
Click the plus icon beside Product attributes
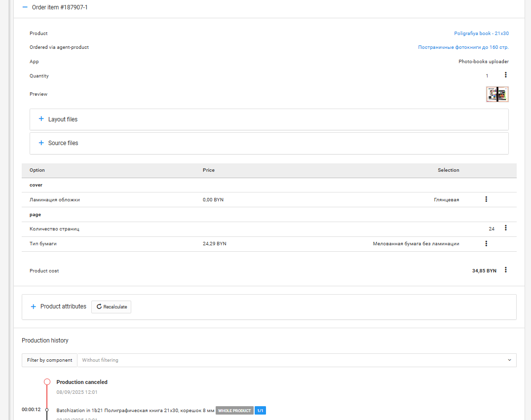pyautogui.click(x=33, y=306)
